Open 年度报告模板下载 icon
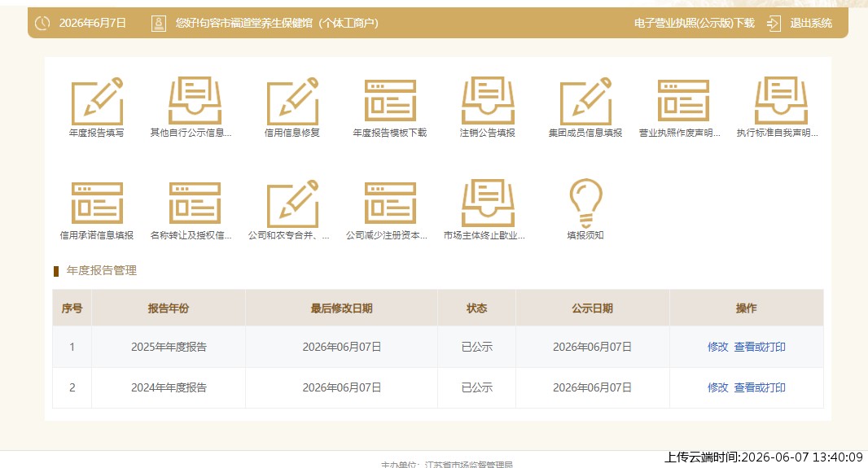Viewport: 868px width, 468px height. pos(390,101)
